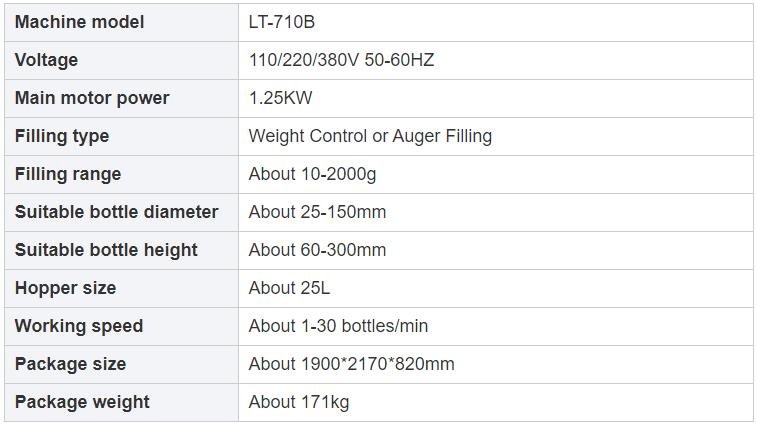This screenshot has width=757, height=425.
Task: Select the About 171kg package weight
Action: (299, 402)
